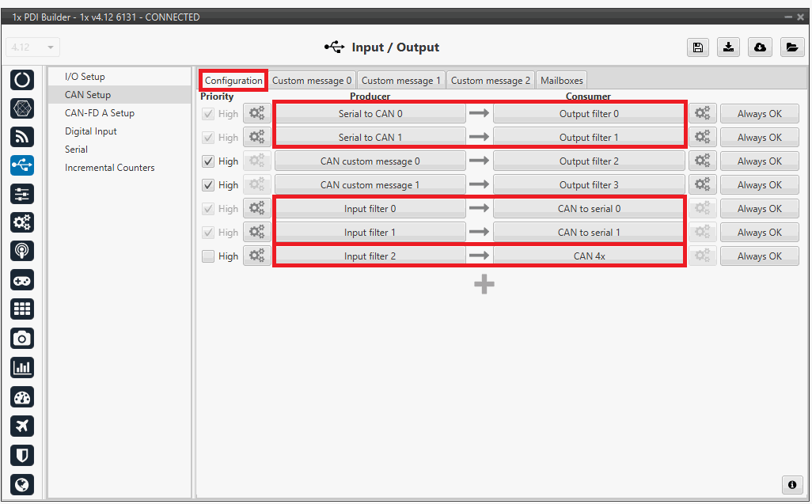The width and height of the screenshot is (812, 504).
Task: Switch to the Mailboxes tab
Action: coord(561,81)
